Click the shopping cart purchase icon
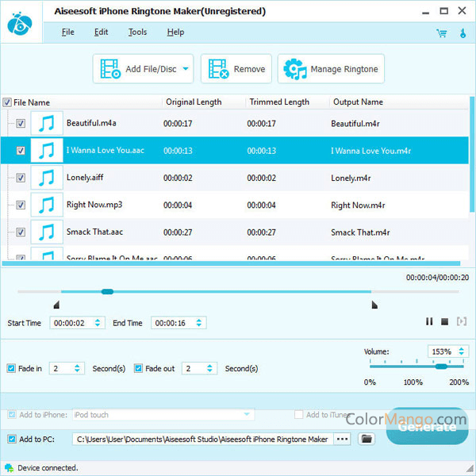Image resolution: width=476 pixels, height=476 pixels. pos(441,33)
